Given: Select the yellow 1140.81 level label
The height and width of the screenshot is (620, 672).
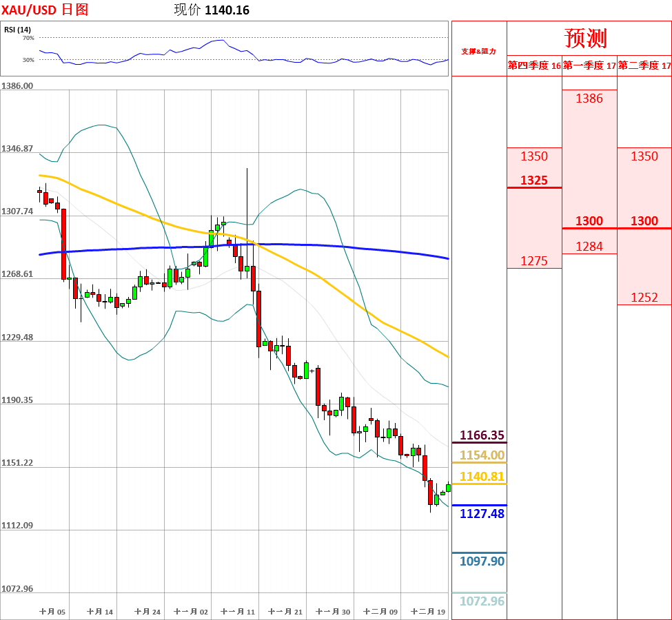Looking at the screenshot, I should (482, 476).
